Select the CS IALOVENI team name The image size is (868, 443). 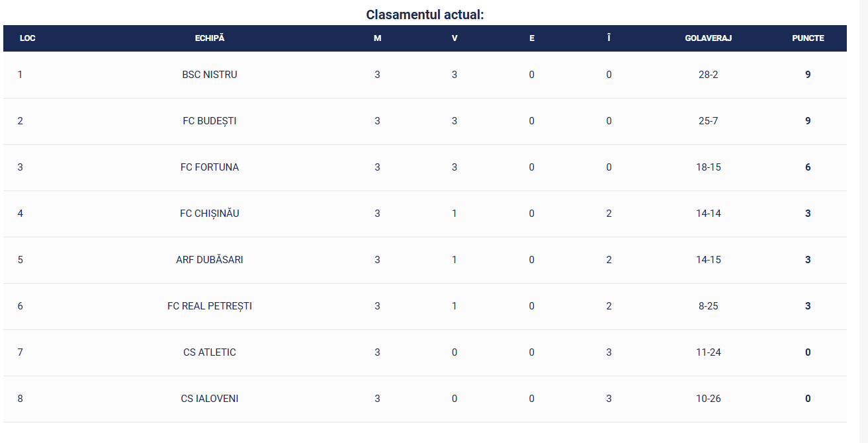tap(210, 399)
